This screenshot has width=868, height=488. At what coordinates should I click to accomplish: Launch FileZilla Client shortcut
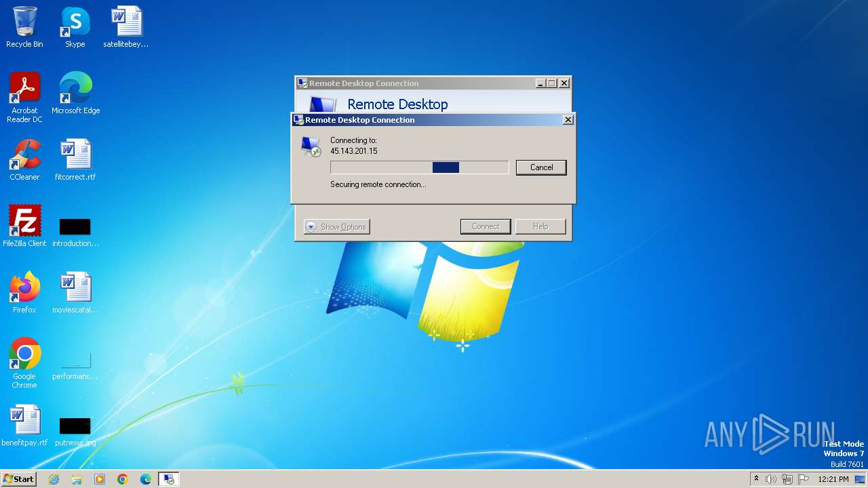pos(24,226)
